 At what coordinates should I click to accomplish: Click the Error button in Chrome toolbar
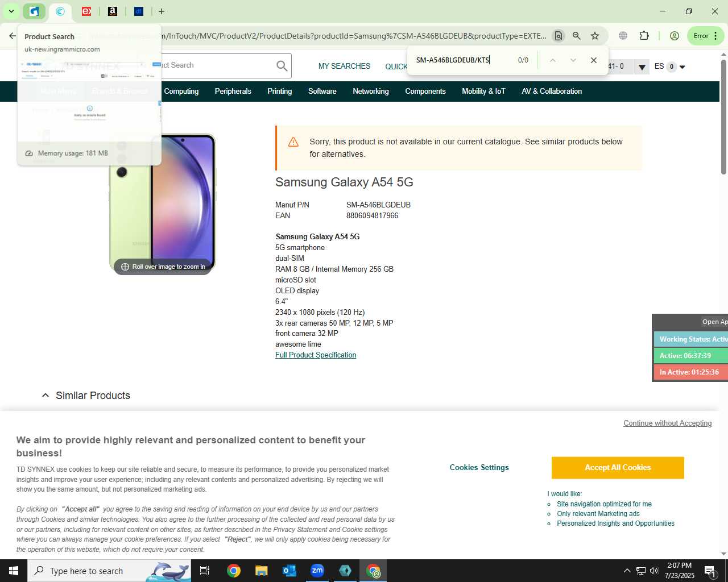[x=706, y=36]
